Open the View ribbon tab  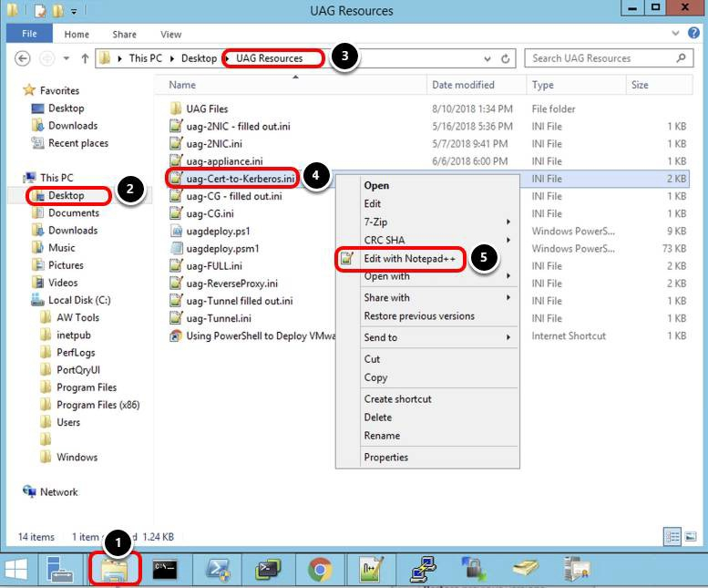169,35
